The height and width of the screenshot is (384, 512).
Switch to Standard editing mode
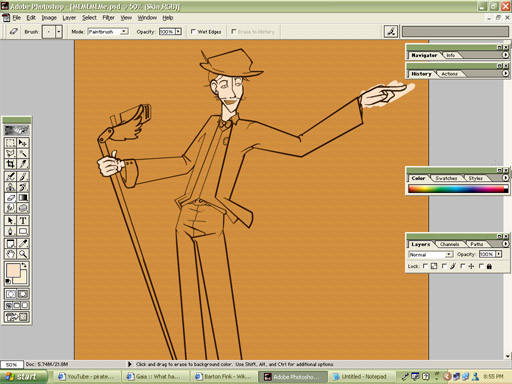pyautogui.click(x=10, y=294)
